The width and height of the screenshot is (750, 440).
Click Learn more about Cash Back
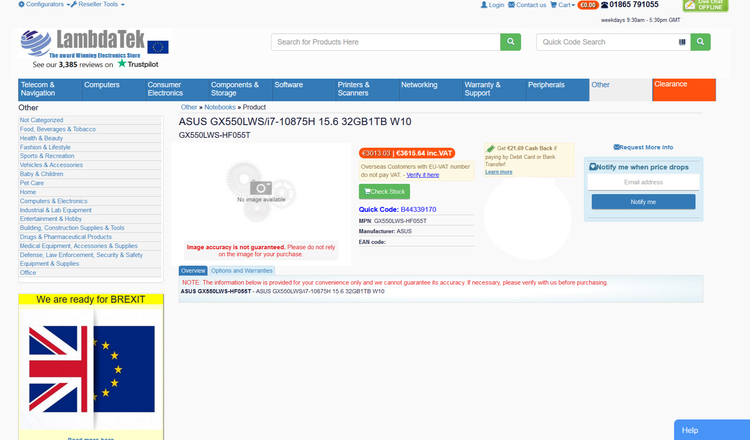coord(498,172)
